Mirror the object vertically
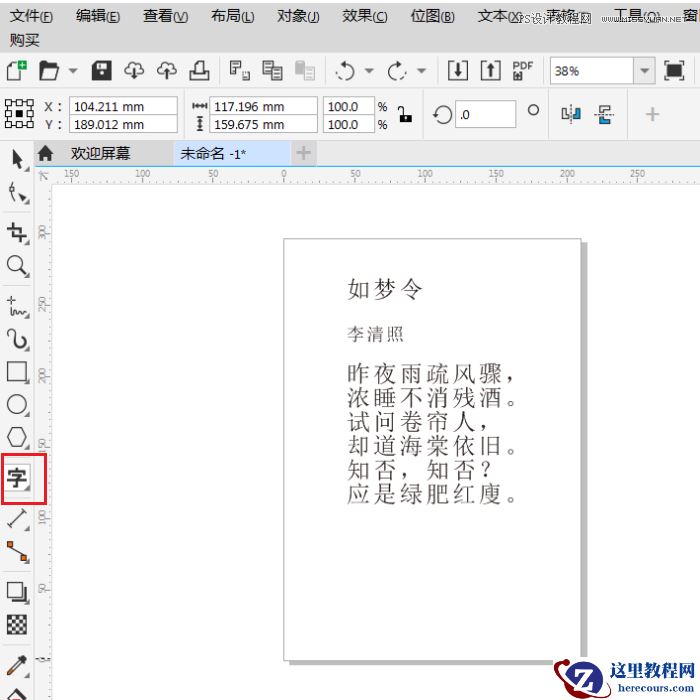700x700 pixels. 604,114
